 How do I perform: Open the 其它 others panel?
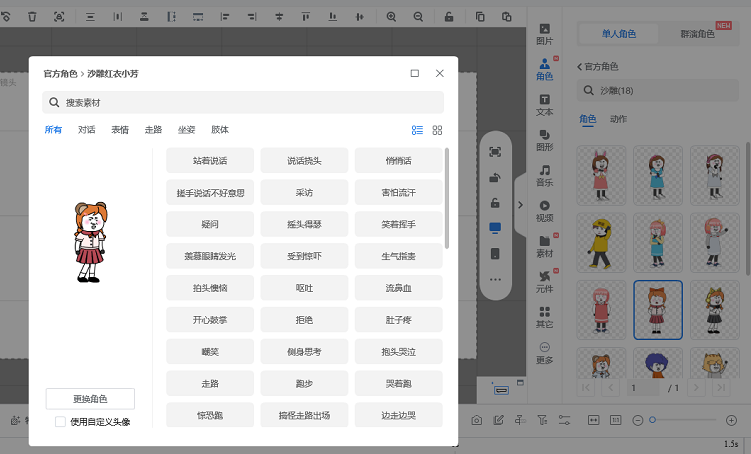pos(545,318)
